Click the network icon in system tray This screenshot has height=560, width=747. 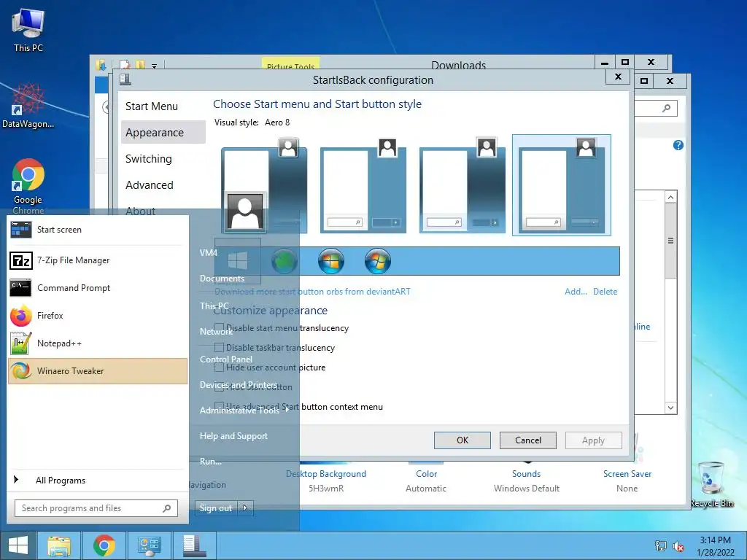661,546
